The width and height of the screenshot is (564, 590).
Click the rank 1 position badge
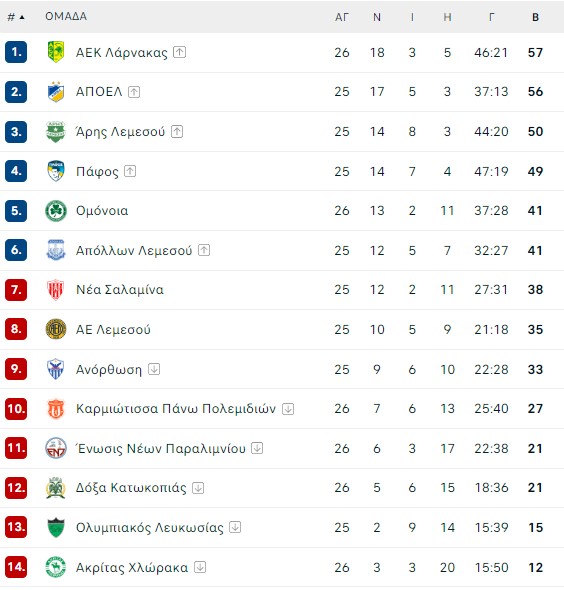tap(16, 52)
